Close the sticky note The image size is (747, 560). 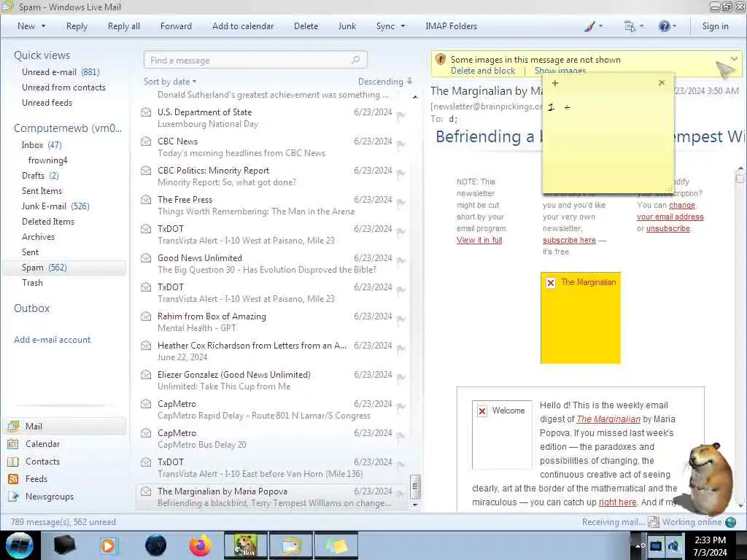(x=662, y=83)
